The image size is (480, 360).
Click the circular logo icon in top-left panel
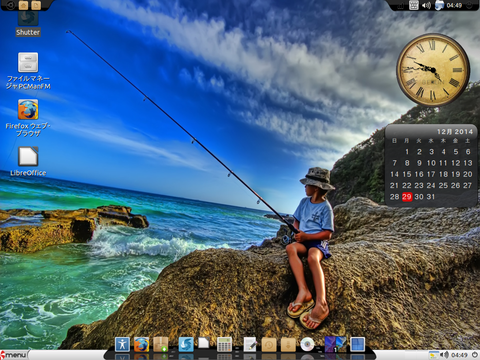pos(10,5)
